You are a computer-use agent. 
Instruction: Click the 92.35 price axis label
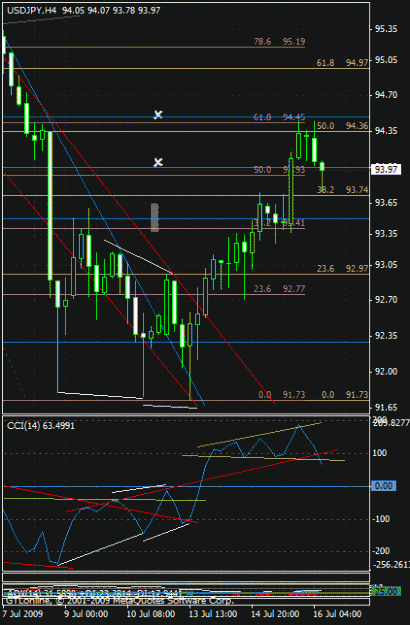(386, 336)
